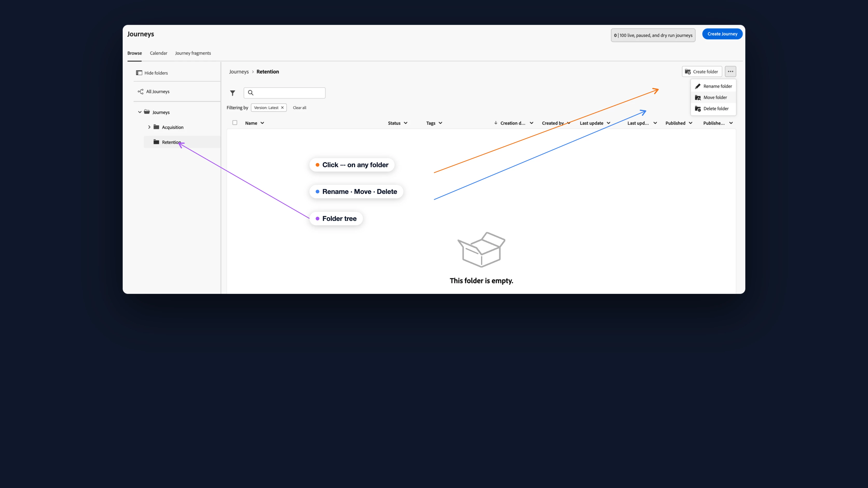Open the Status column dropdown
This screenshot has height=488, width=868.
pos(405,123)
